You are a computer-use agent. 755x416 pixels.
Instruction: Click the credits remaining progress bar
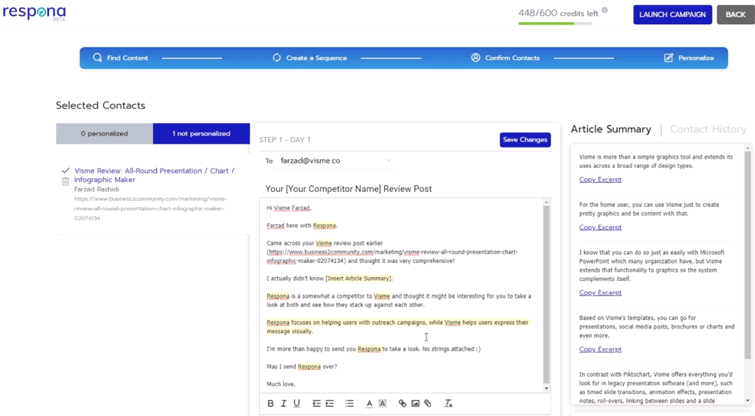tap(555, 23)
